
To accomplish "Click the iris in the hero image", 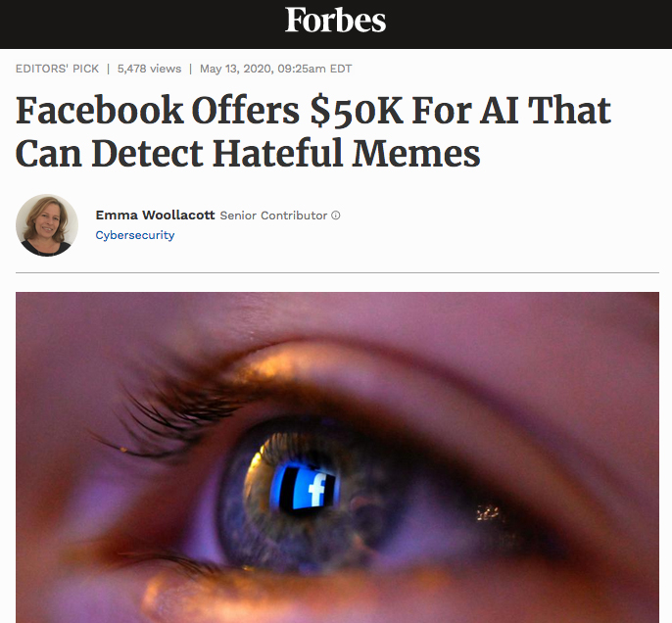I will (307, 493).
